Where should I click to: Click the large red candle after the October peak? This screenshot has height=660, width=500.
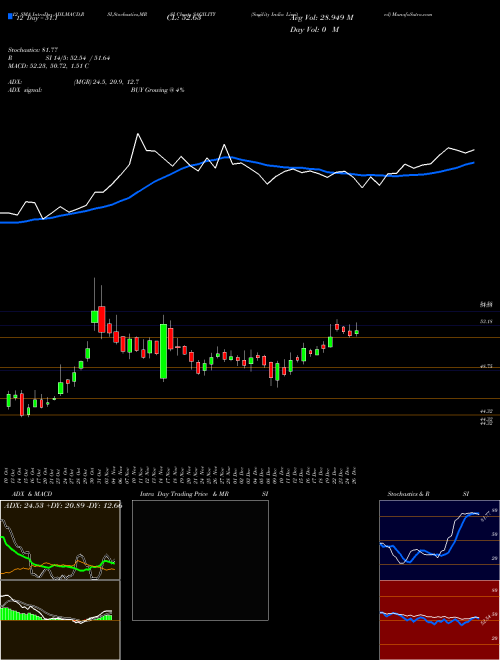(101, 320)
